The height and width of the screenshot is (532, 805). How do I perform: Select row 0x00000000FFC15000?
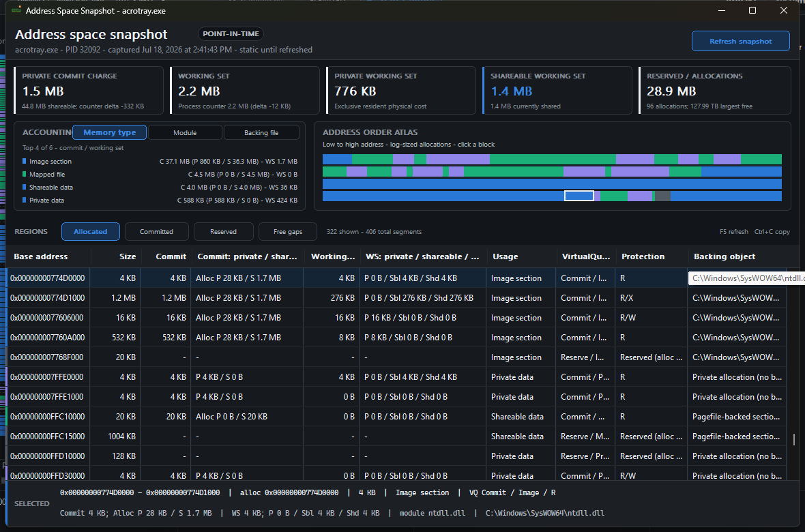396,436
